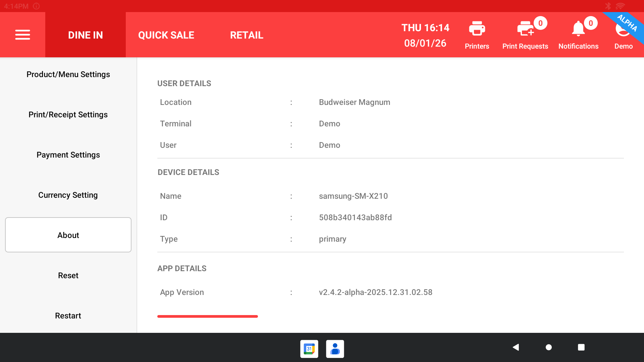
Task: Switch to the RETAIL tab
Action: click(x=247, y=35)
